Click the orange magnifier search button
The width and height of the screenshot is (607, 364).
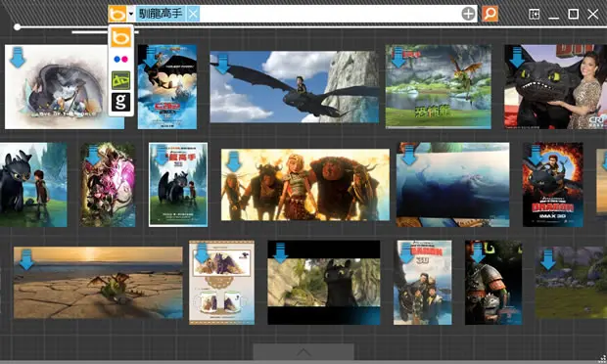[490, 14]
